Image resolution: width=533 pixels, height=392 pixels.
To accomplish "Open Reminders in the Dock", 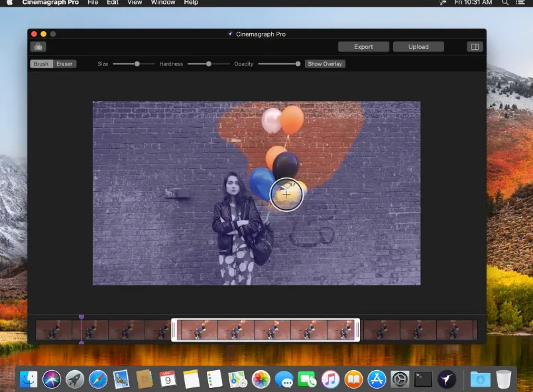I will 215,379.
